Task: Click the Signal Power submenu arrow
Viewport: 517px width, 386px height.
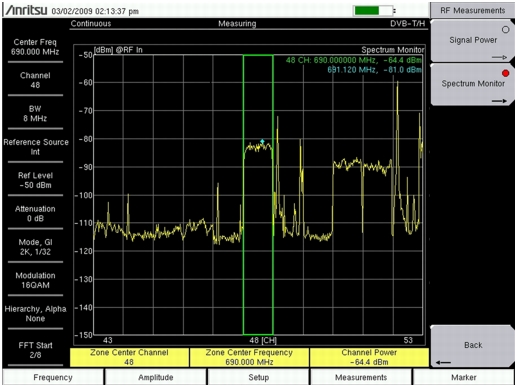Action: (499, 57)
